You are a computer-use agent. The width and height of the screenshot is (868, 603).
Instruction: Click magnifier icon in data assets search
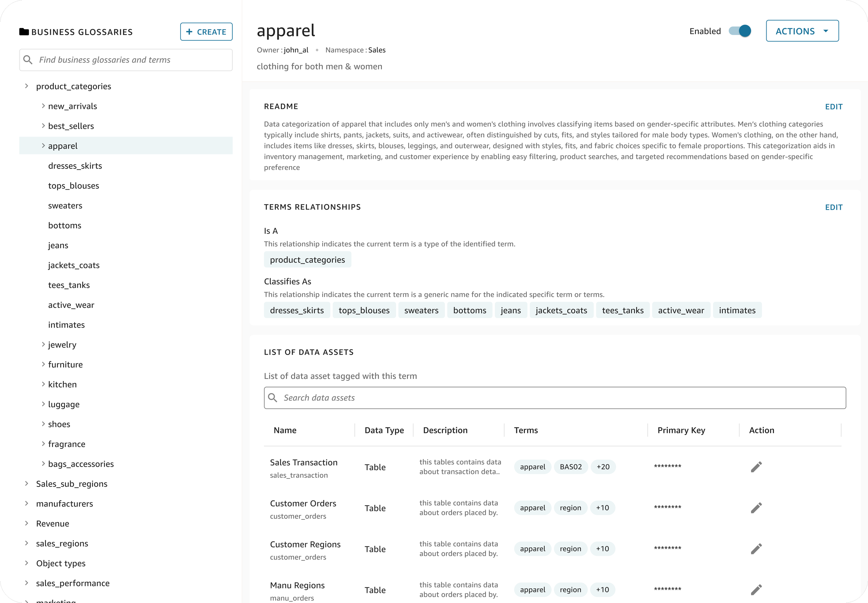(273, 398)
